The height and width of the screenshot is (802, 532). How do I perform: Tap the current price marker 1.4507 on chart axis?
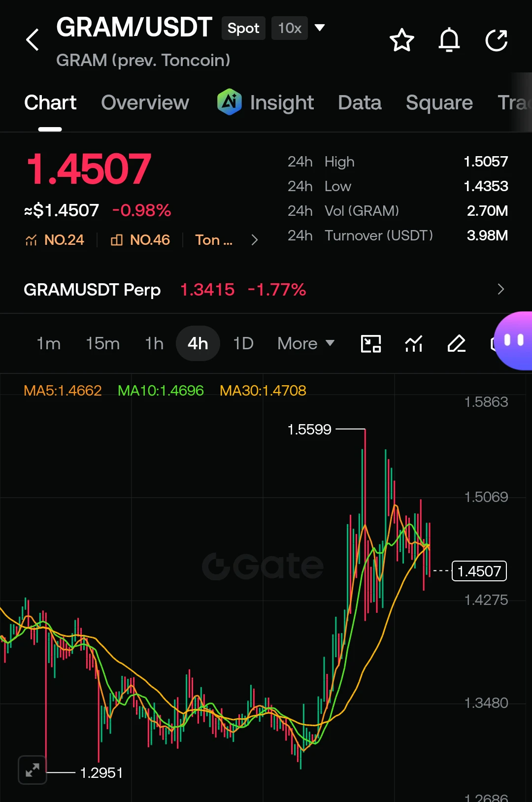coord(479,571)
